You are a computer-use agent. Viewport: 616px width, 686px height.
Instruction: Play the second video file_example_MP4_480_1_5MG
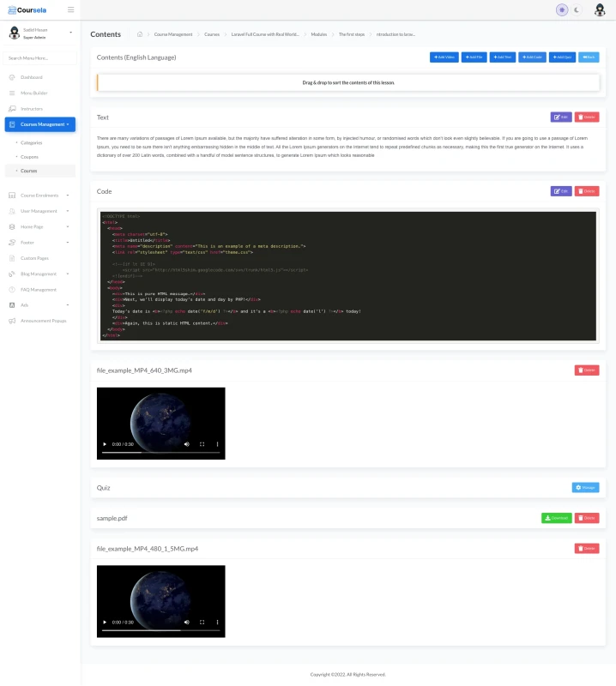coord(106,622)
